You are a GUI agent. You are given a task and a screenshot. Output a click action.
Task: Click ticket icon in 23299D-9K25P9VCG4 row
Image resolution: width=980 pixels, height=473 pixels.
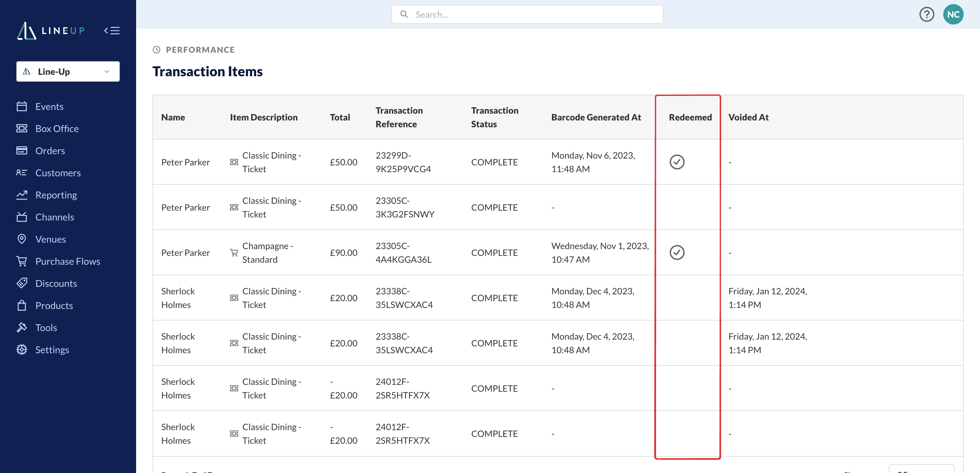234,162
